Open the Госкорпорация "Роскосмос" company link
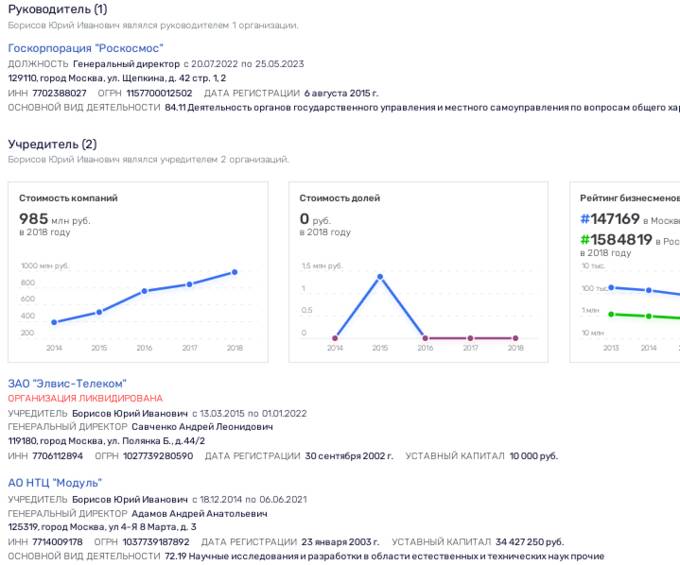 (x=85, y=48)
